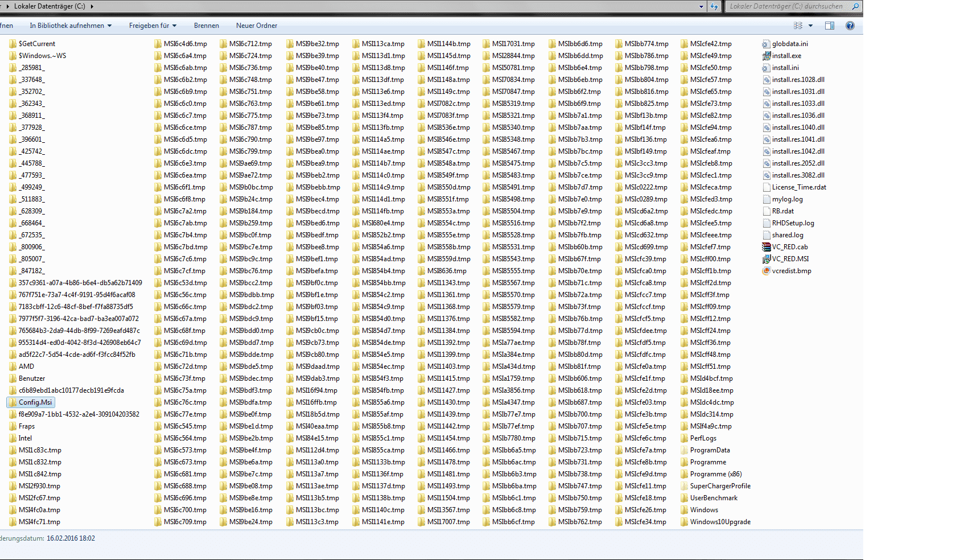Select the $Windows.~WS folder
Screen dimensions: 956x560
[x=37, y=56]
